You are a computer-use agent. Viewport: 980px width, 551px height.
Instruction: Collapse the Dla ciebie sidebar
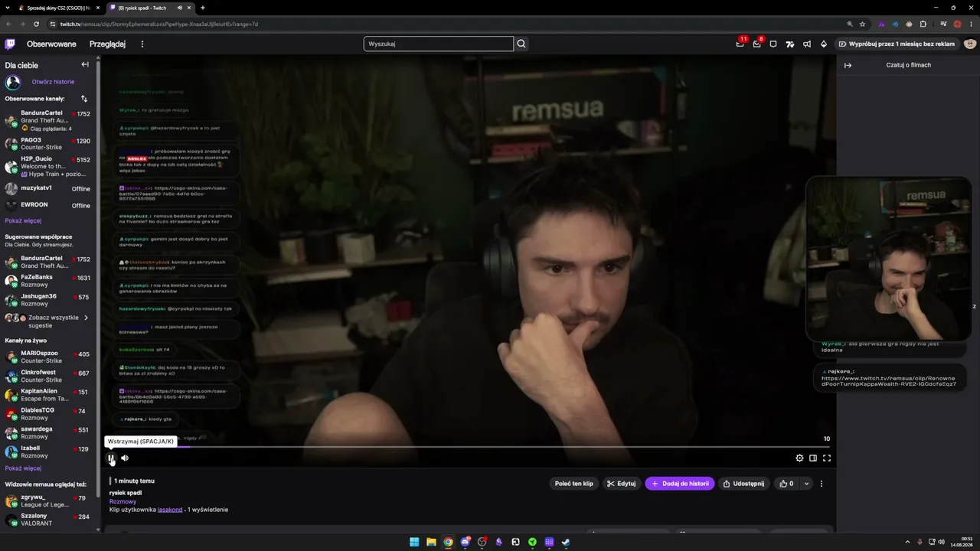point(85,65)
